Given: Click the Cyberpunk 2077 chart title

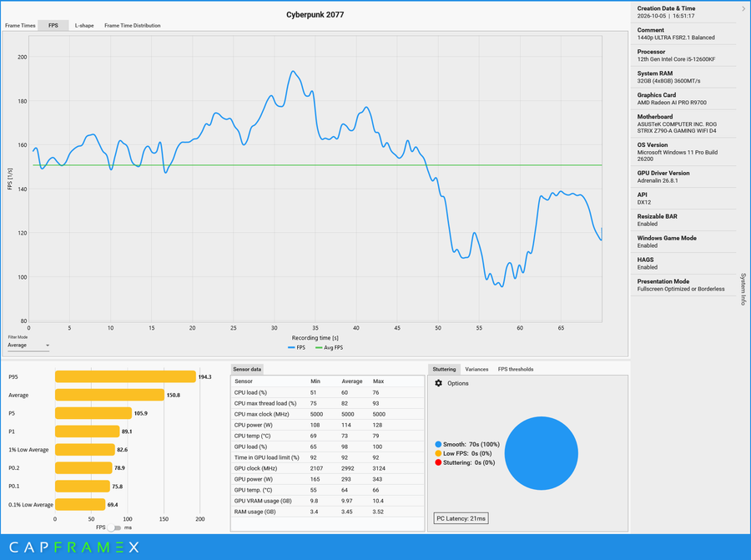Looking at the screenshot, I should [x=315, y=14].
